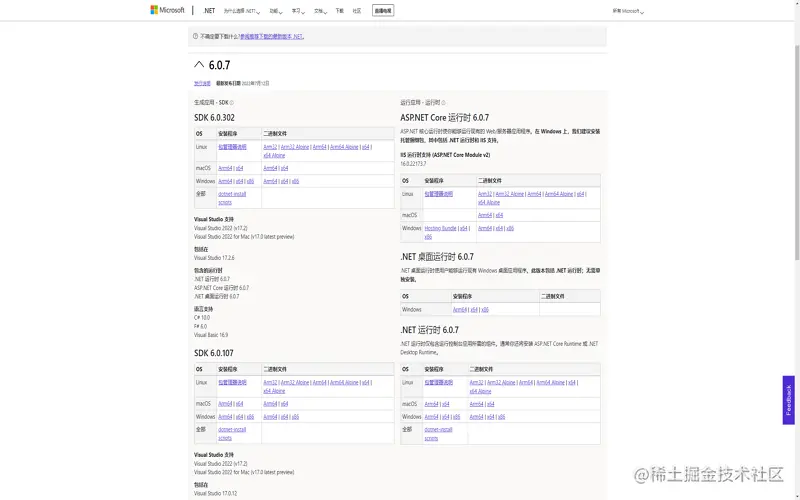The height and width of the screenshot is (500, 800).
Task: Download macOS Arm64 binary for ASP.NET Core runtime
Action: click(485, 215)
